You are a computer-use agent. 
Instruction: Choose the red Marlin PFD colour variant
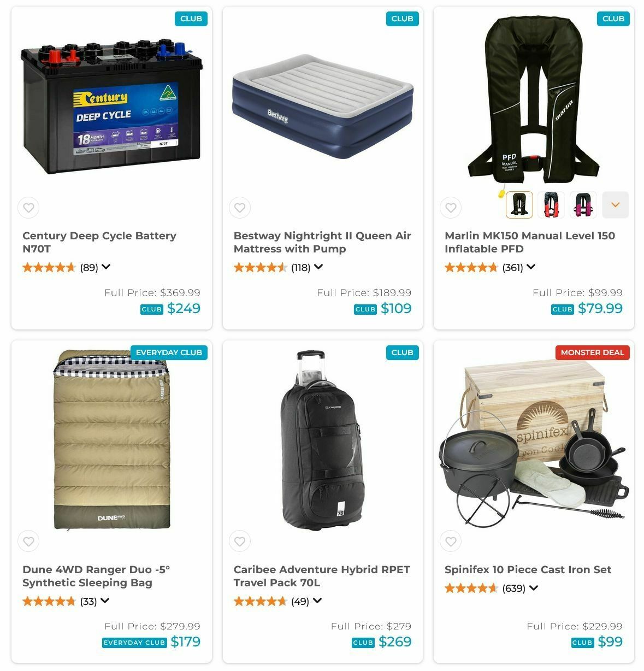pyautogui.click(x=551, y=205)
